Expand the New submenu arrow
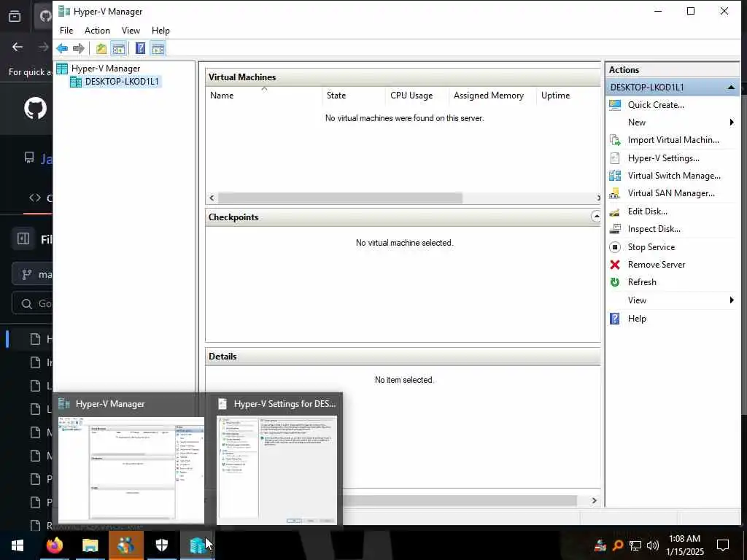Viewport: 747px width, 560px height. point(732,122)
